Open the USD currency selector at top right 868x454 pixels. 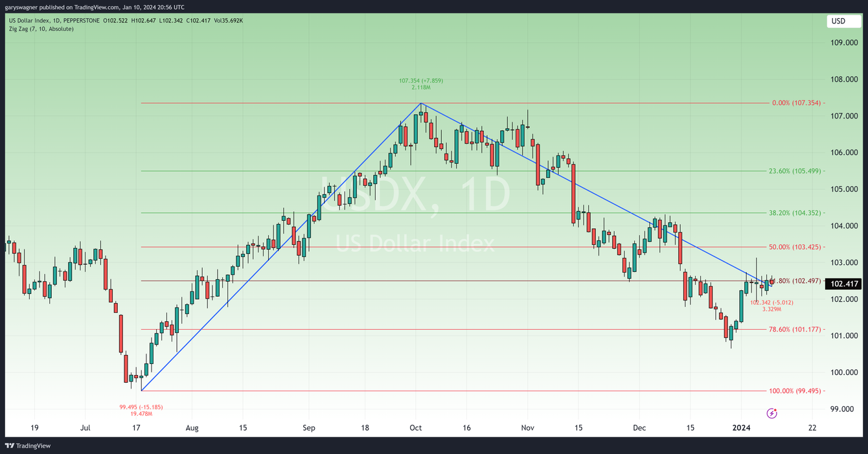pos(843,21)
